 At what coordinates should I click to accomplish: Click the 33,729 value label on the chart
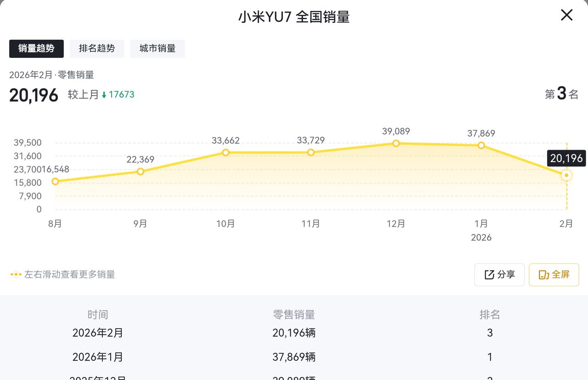[x=311, y=140]
